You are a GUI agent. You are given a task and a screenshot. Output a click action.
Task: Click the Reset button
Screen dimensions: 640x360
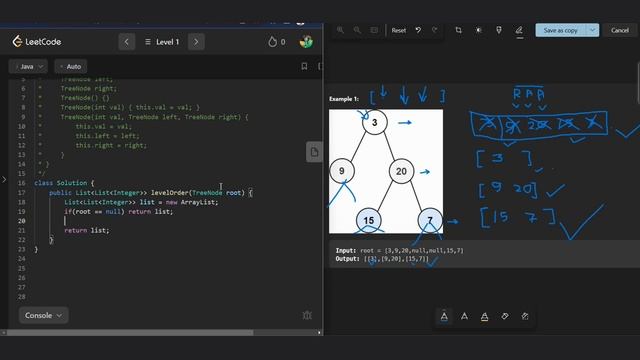click(x=399, y=30)
